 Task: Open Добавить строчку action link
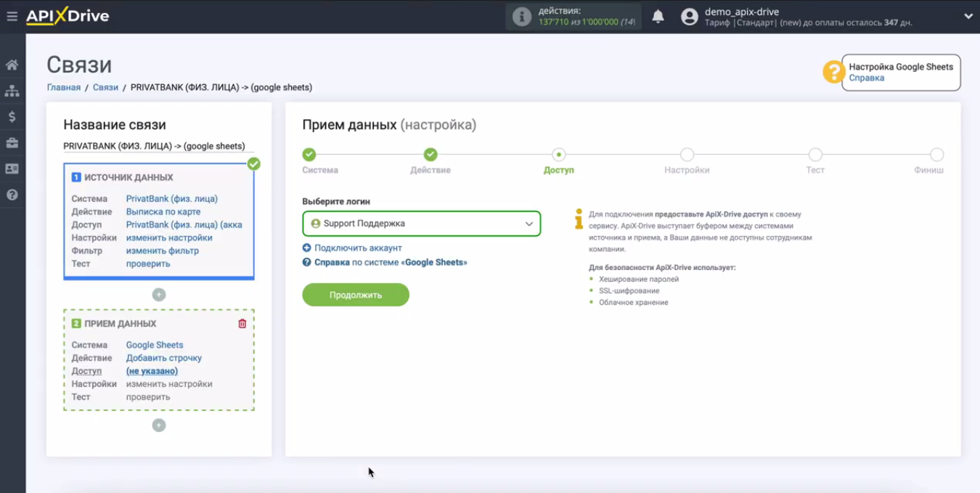(x=164, y=359)
